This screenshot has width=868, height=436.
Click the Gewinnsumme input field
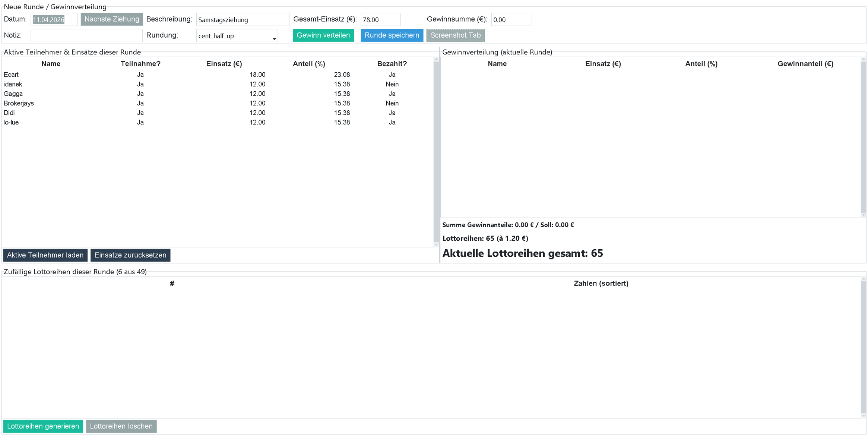511,19
